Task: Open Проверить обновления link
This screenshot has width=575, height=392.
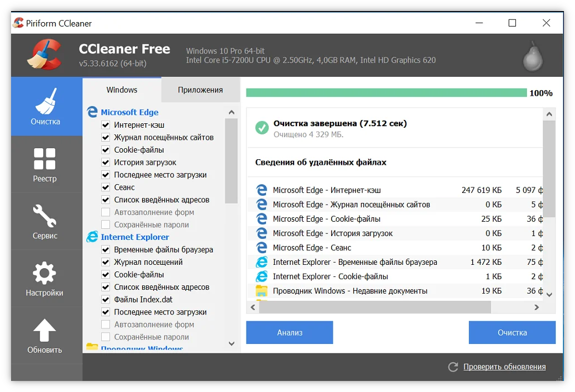Action: coord(504,367)
